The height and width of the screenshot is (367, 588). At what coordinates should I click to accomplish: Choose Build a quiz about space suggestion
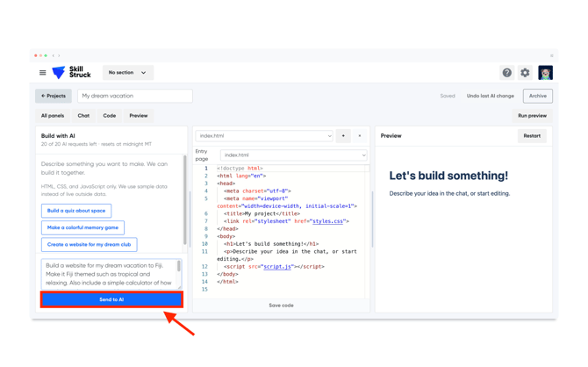click(76, 211)
